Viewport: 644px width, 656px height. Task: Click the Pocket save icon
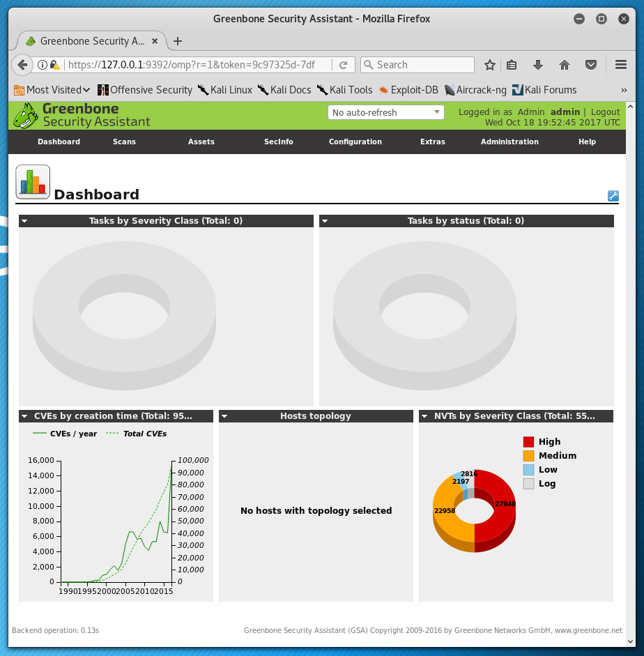pos(591,65)
